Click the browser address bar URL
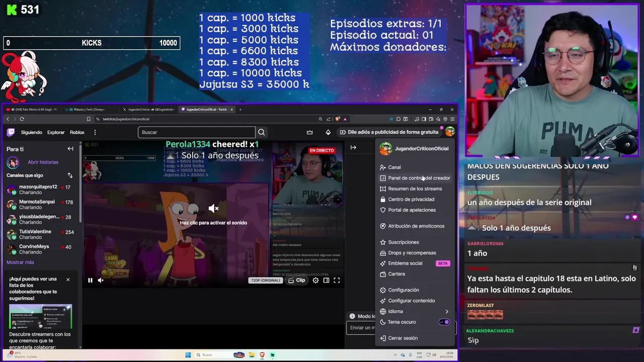644x362 pixels. [126, 119]
